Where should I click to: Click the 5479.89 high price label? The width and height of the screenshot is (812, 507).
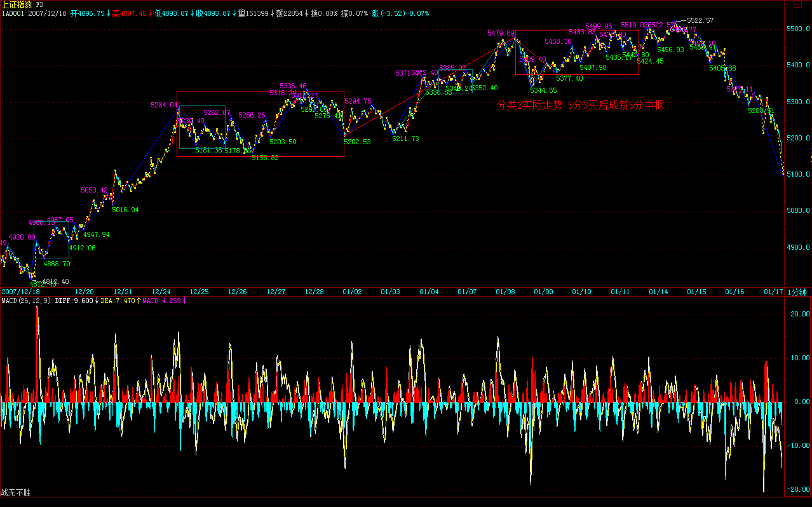click(x=501, y=33)
